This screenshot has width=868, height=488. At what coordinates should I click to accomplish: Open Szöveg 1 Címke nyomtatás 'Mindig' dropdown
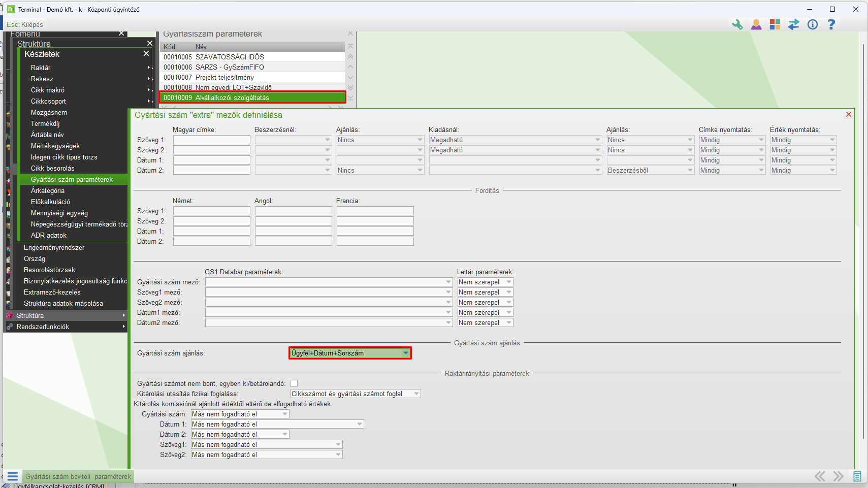coord(732,140)
